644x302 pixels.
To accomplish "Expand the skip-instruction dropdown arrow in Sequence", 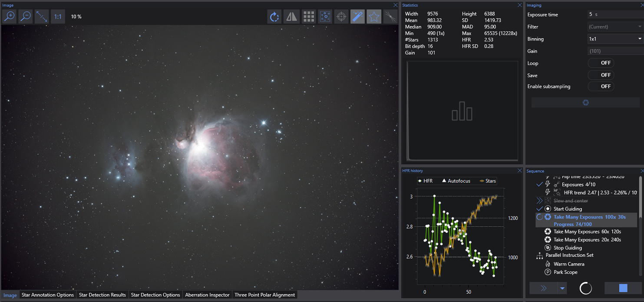I will (x=563, y=288).
